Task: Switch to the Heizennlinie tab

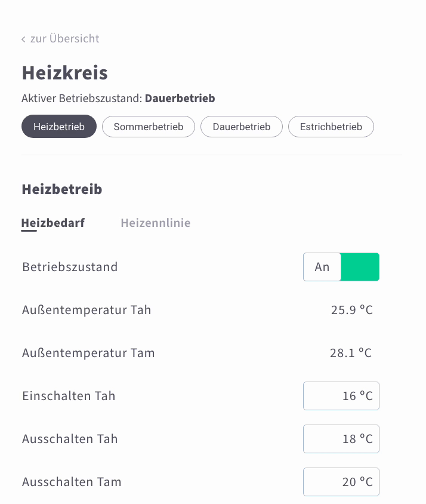Action: tap(156, 223)
